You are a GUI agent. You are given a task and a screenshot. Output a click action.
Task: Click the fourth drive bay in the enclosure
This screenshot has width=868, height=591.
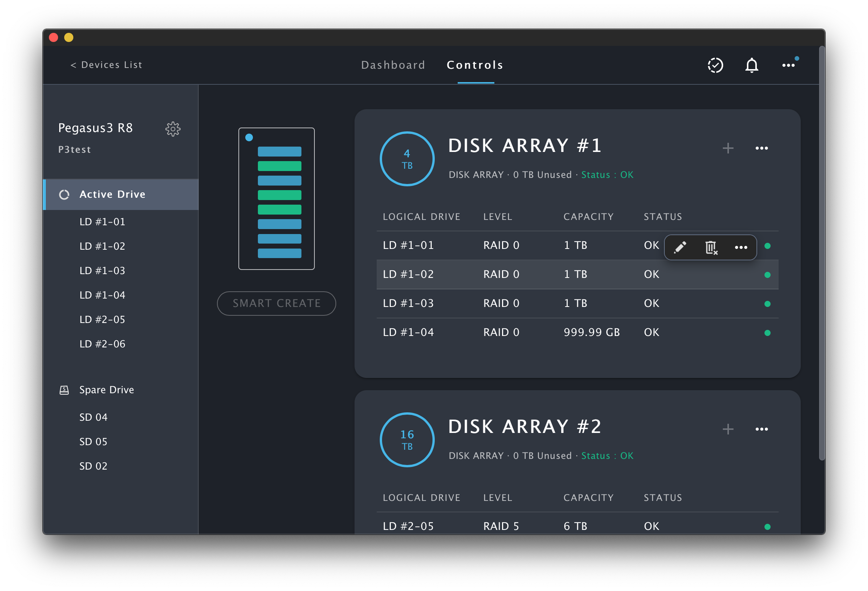click(x=280, y=195)
